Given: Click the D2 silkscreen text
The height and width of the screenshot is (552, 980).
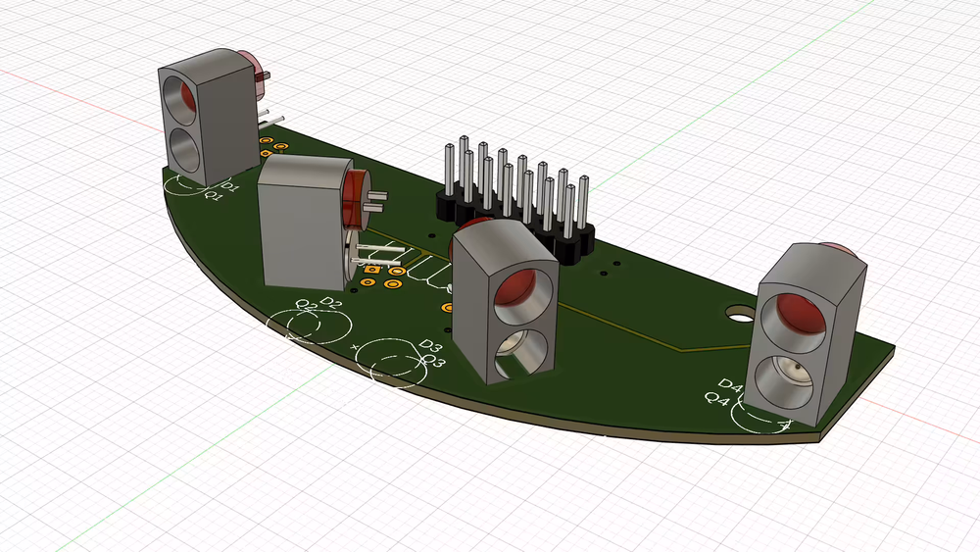Looking at the screenshot, I should point(330,304).
